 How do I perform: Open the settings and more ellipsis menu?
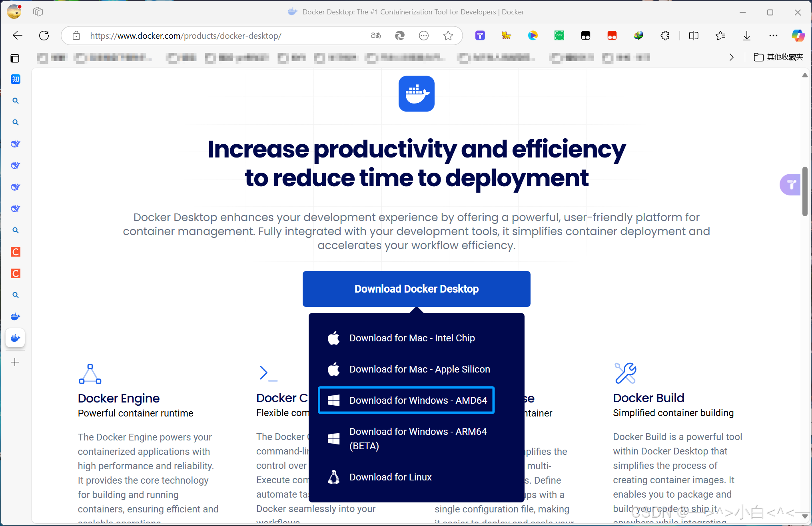coord(773,36)
